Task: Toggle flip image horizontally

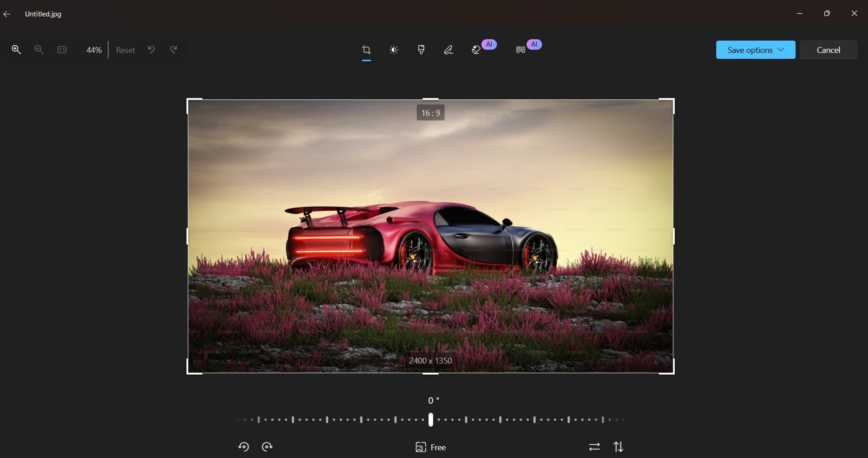Action: pos(594,447)
